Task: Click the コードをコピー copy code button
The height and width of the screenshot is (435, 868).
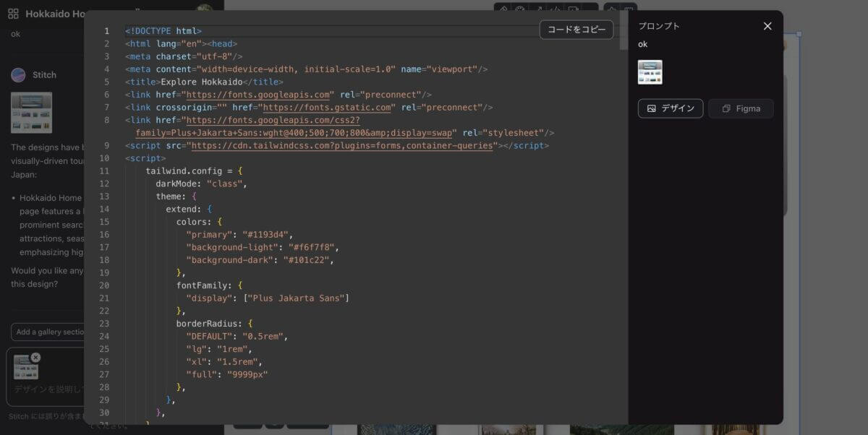Action: [x=576, y=30]
